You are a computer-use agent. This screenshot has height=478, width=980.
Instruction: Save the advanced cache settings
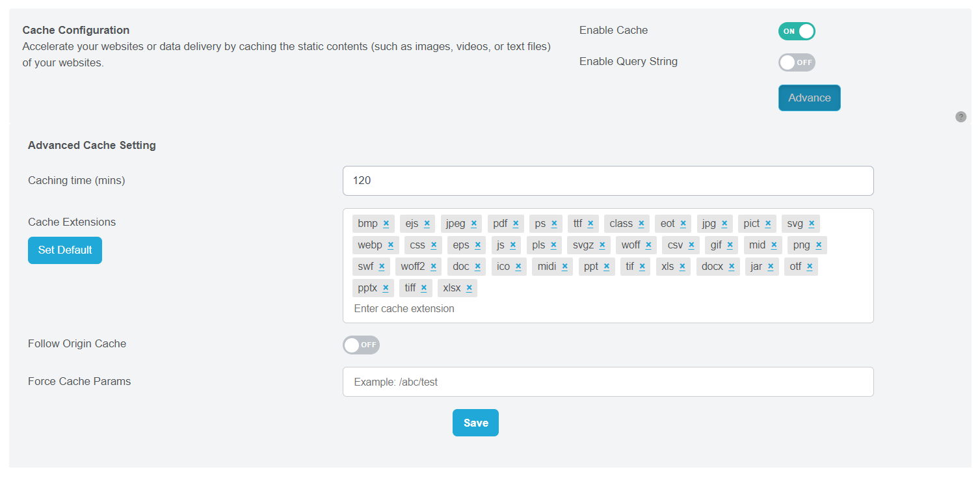[475, 423]
